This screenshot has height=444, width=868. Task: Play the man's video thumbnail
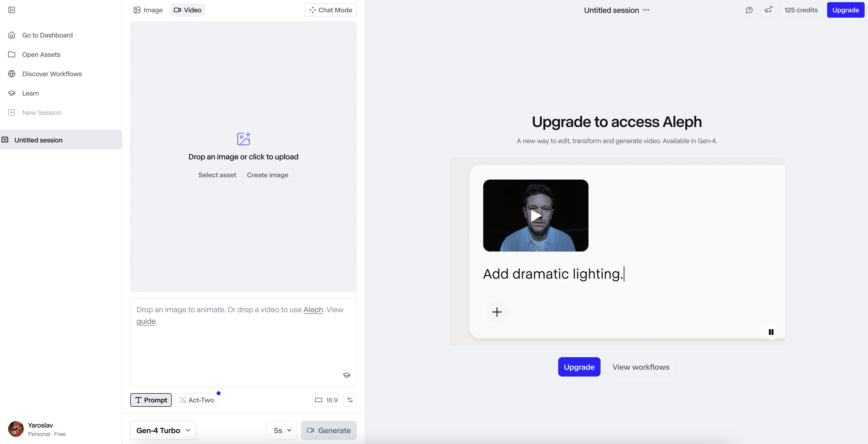click(x=536, y=215)
